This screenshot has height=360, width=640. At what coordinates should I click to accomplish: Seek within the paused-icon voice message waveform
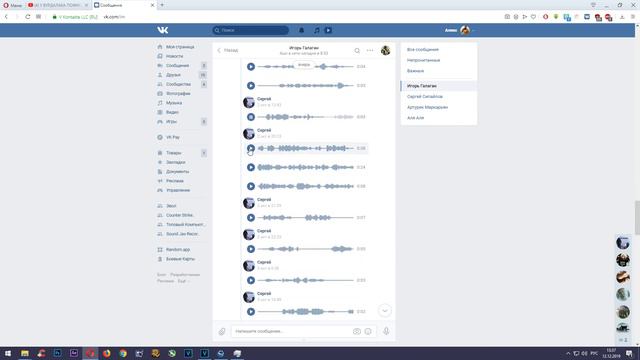click(x=306, y=117)
